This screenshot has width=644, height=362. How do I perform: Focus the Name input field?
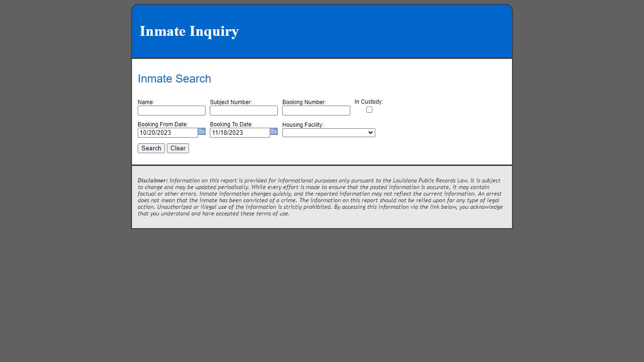click(x=172, y=110)
